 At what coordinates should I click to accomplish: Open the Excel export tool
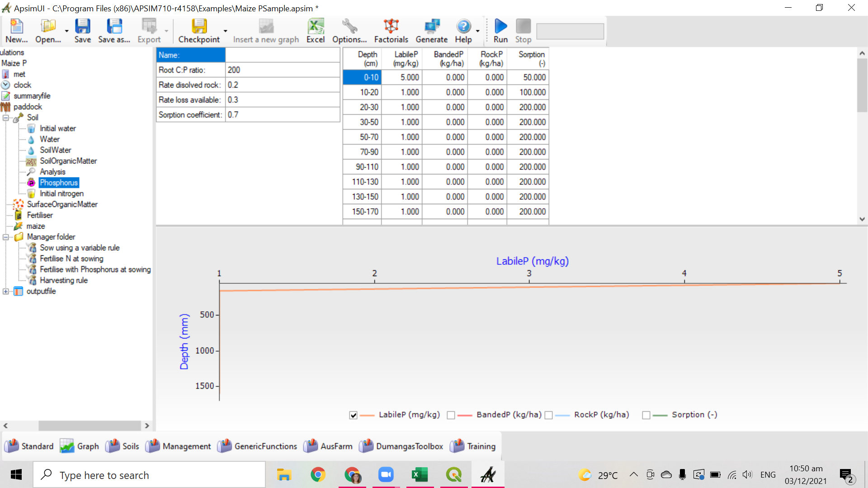click(x=315, y=30)
